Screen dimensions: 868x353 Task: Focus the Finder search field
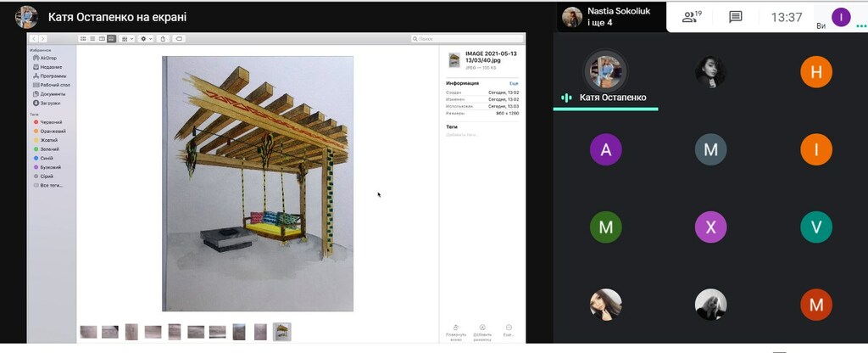(467, 39)
